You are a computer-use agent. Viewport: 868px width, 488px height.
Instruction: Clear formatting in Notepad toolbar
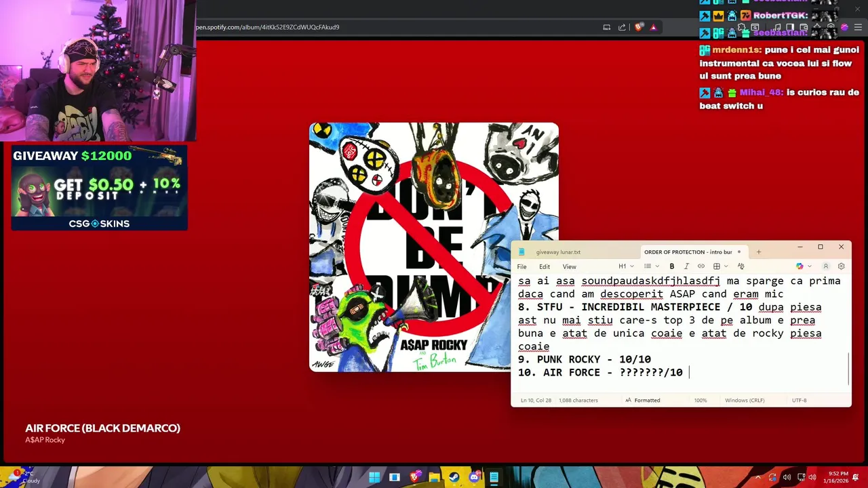point(741,266)
